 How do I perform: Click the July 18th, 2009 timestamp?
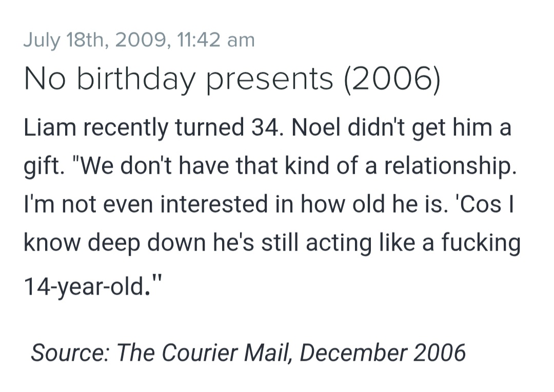pyautogui.click(x=139, y=40)
